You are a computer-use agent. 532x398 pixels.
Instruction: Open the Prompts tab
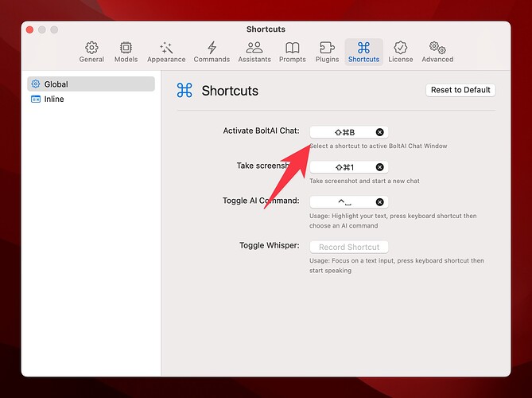click(293, 52)
